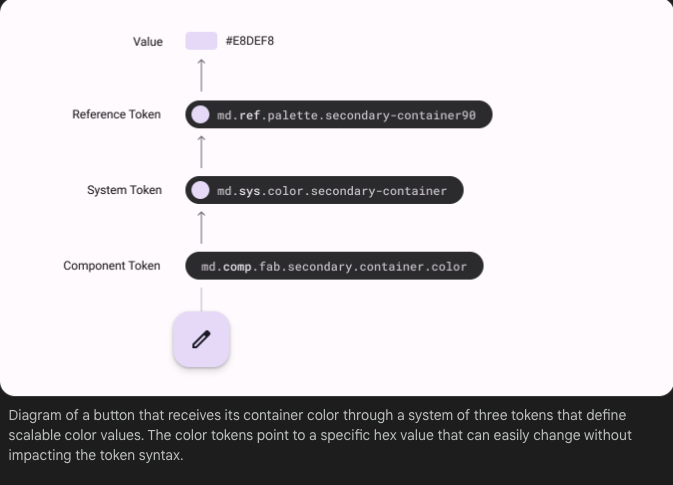Click the #E8DEF8 color value swatch
Image resolution: width=673 pixels, height=485 pixels.
(x=201, y=41)
